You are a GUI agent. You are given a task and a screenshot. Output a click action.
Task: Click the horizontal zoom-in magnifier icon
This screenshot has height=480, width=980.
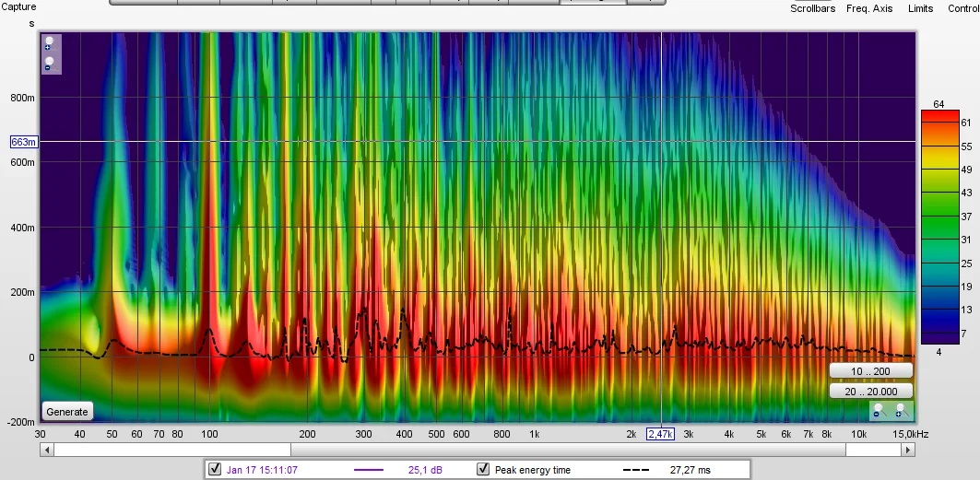(901, 410)
